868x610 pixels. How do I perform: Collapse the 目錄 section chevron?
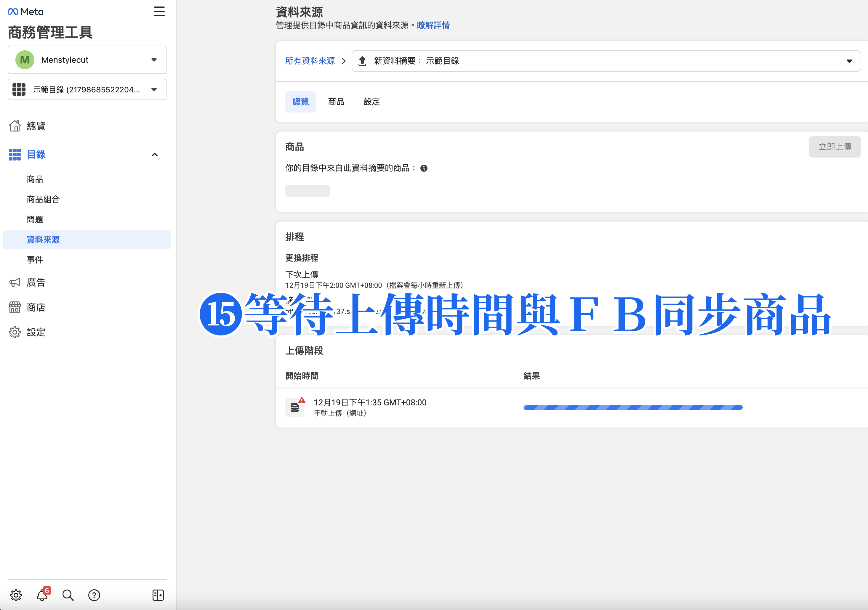click(155, 155)
